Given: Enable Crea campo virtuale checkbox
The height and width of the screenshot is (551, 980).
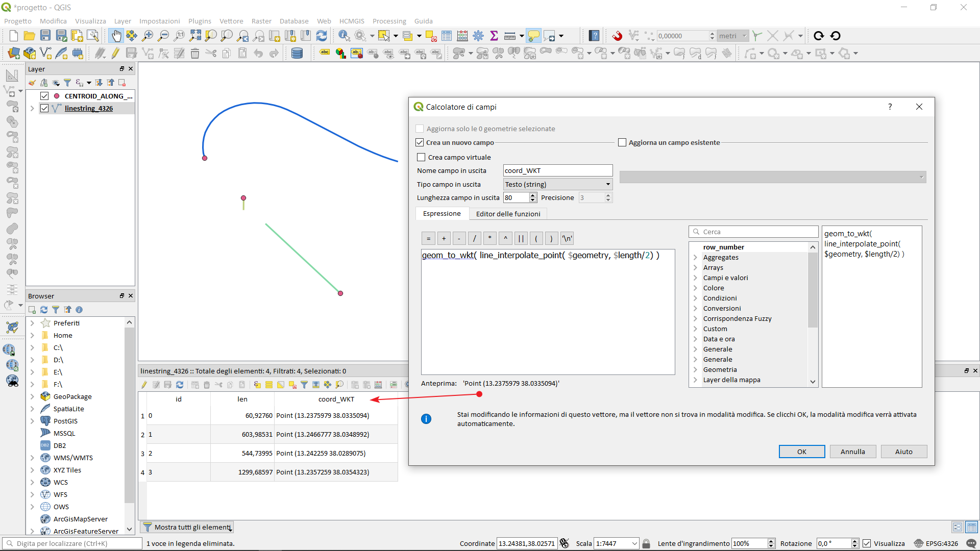Looking at the screenshot, I should 421,157.
